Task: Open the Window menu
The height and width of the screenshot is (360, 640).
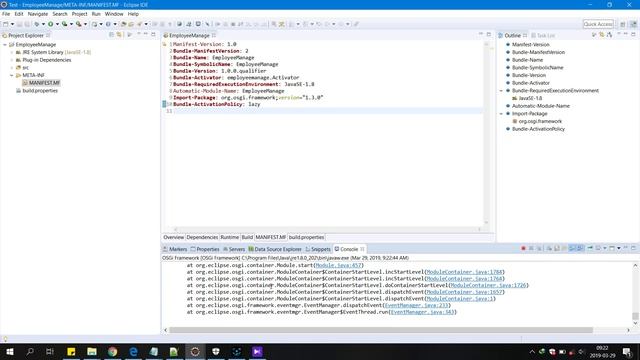Action: 114,14
